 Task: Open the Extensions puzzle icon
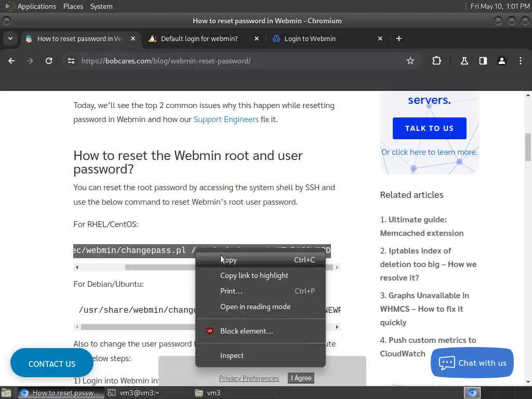click(436, 61)
